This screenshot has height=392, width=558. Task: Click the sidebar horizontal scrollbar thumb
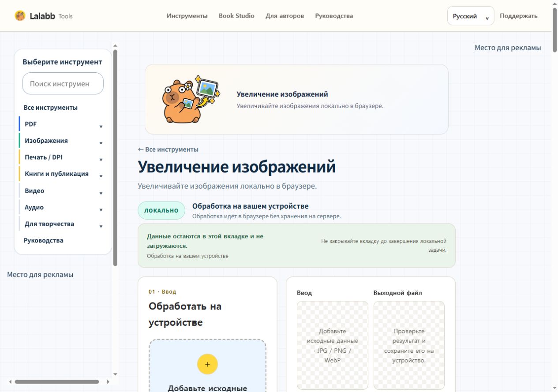[x=56, y=382]
